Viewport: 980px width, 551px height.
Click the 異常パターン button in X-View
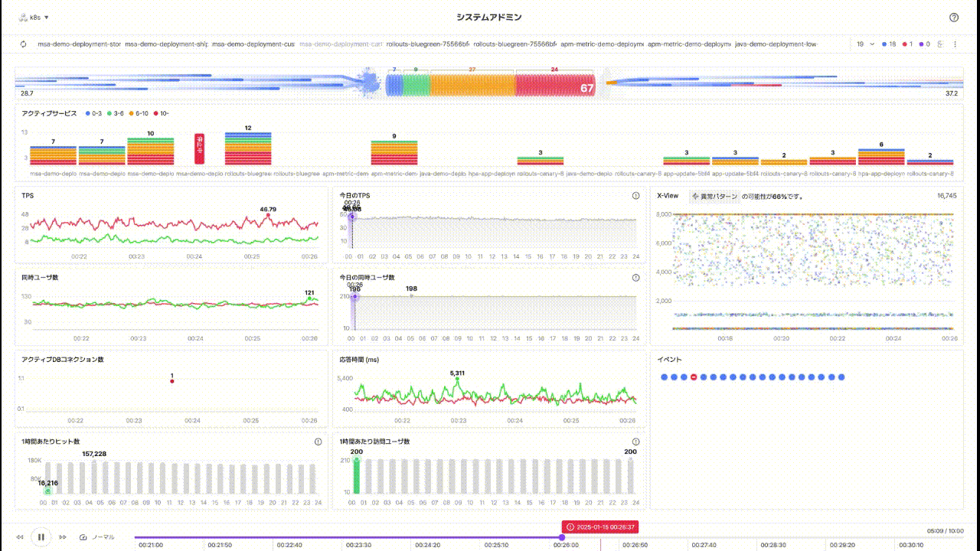coord(714,196)
